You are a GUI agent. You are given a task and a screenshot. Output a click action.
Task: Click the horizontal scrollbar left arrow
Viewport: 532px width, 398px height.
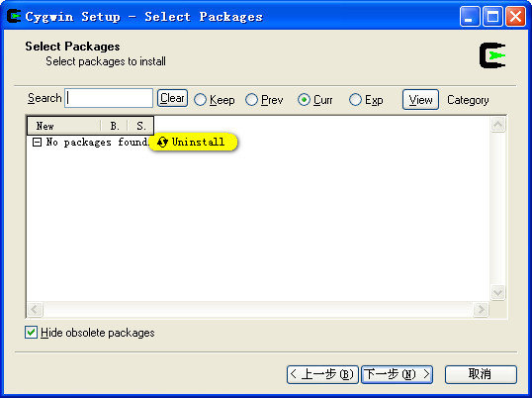[35, 309]
